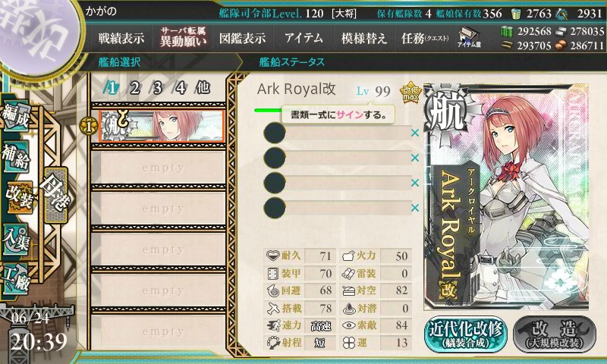Clear fourth equipment slot with X mark
607x364 pixels.
(x=415, y=208)
